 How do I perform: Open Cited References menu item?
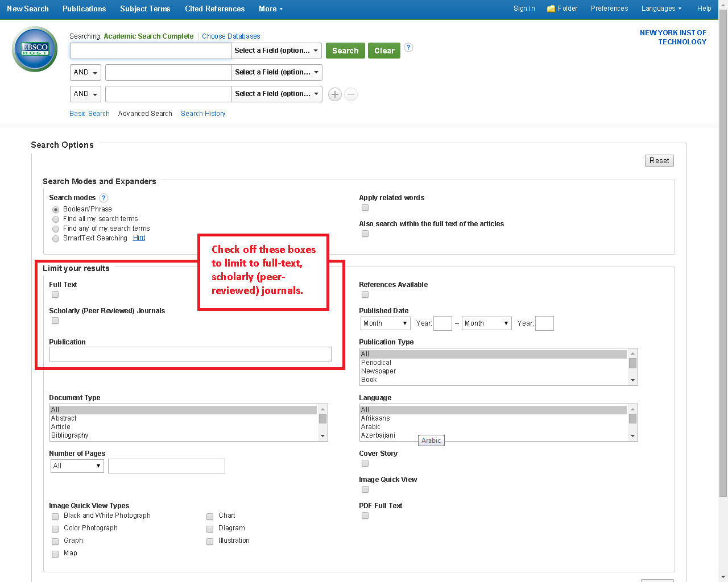215,9
